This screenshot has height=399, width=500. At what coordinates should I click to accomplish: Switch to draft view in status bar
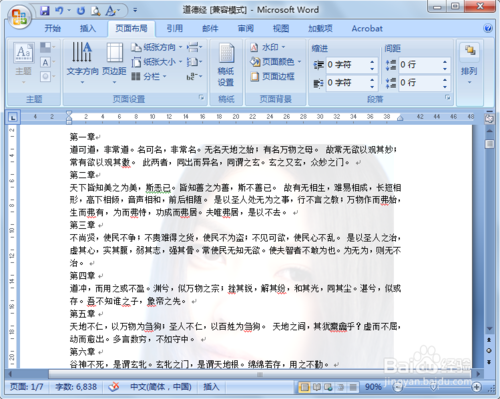[x=353, y=387]
